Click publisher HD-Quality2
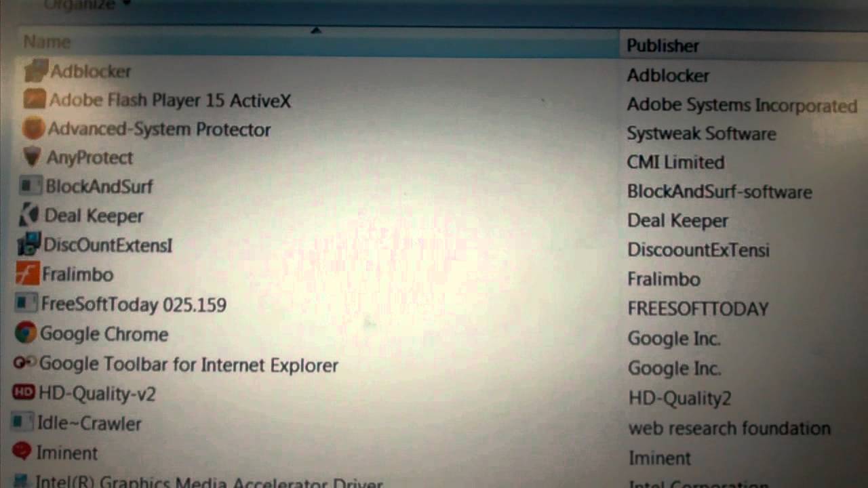868x488 pixels. tap(679, 398)
